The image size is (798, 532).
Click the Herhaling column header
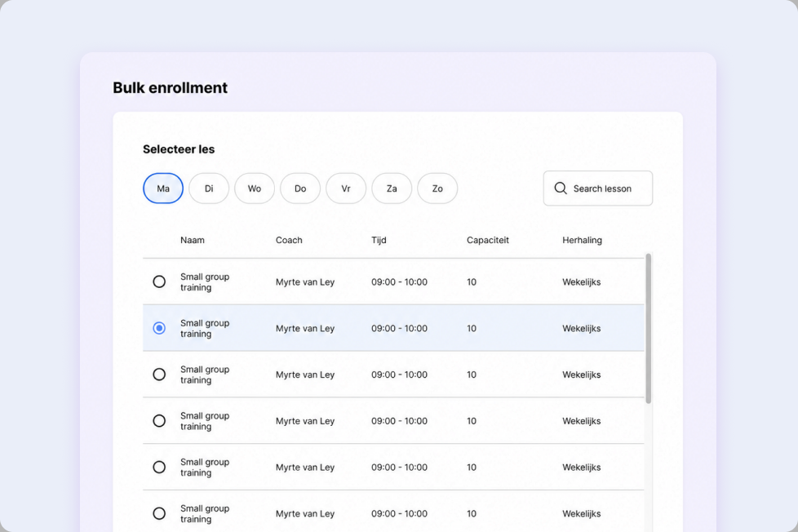click(x=583, y=240)
